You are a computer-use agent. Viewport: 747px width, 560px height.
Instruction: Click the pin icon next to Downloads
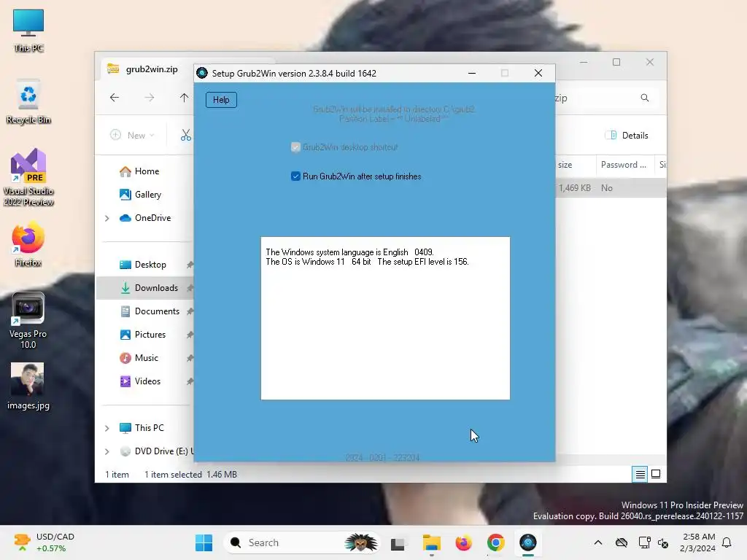(x=190, y=288)
